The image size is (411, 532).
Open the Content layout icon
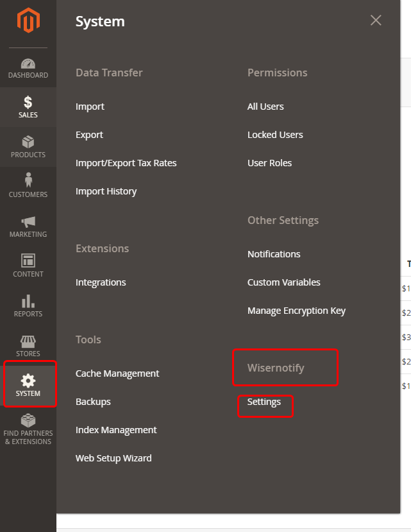[28, 261]
